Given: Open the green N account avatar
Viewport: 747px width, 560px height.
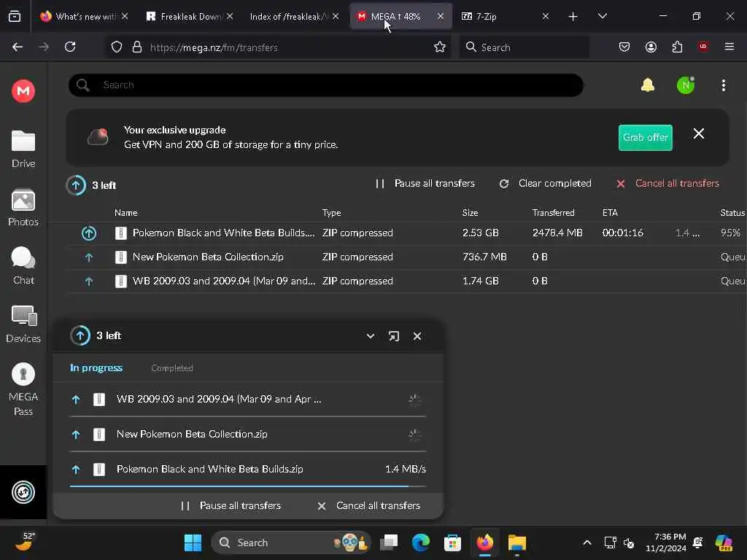Looking at the screenshot, I should click(686, 85).
